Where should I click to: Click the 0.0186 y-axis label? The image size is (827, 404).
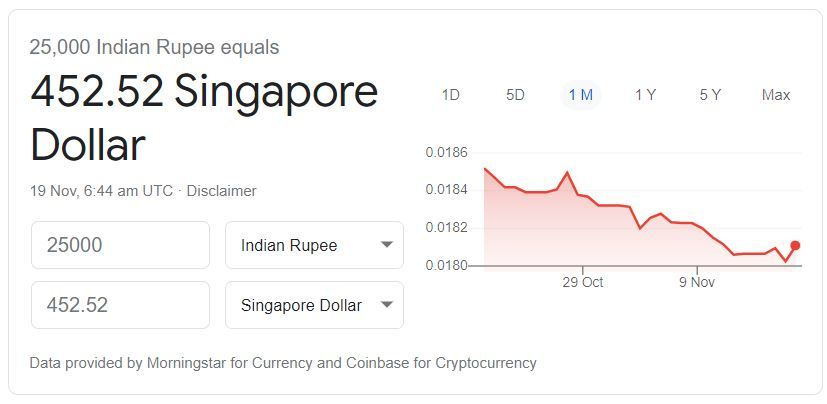point(446,153)
